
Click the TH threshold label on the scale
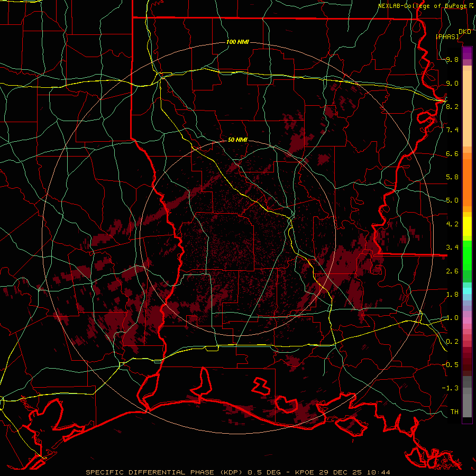click(x=454, y=412)
